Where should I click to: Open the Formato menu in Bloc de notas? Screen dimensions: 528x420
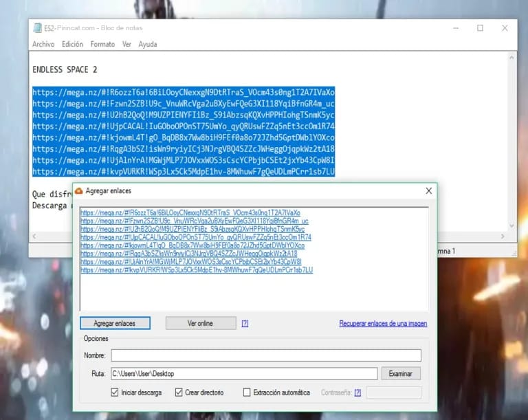pos(102,44)
